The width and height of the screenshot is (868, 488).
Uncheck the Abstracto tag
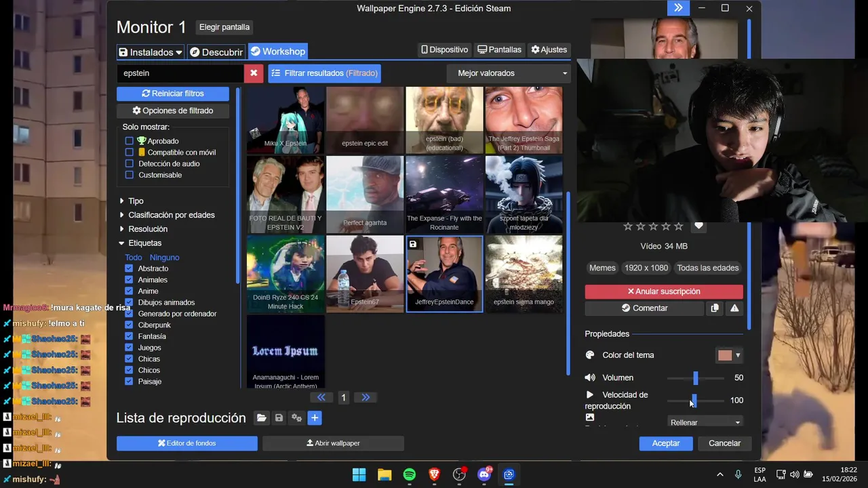129,268
